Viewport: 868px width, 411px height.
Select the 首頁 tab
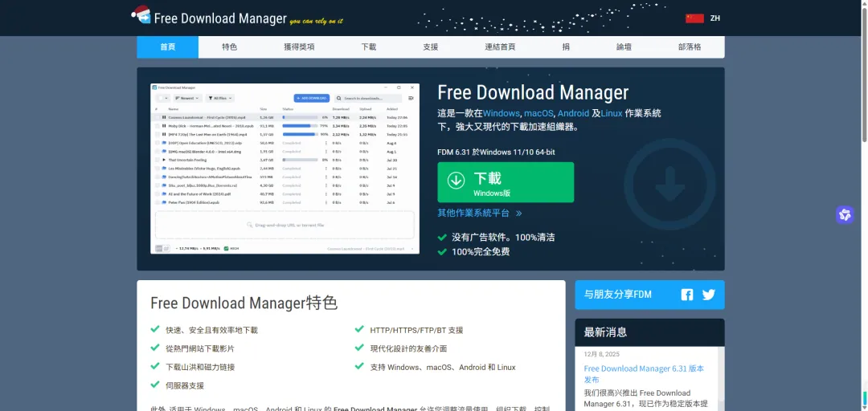tap(168, 47)
